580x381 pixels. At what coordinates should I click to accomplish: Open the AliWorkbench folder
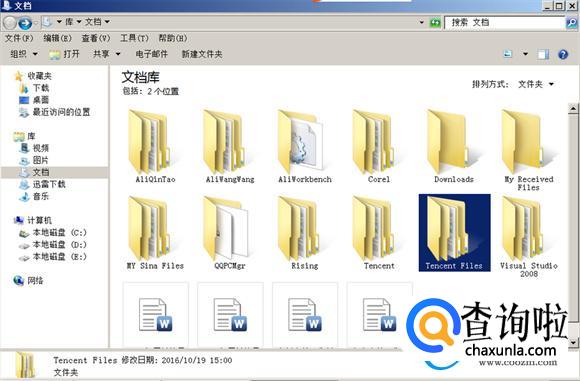tap(304, 146)
